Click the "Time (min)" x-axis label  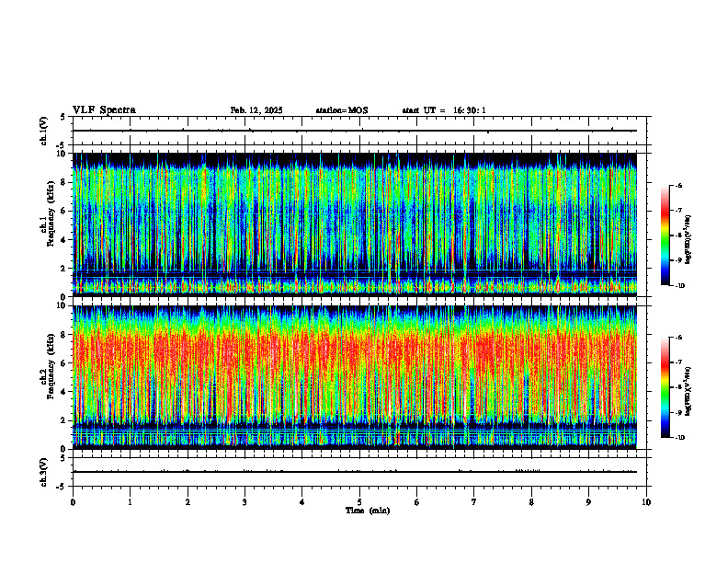pyautogui.click(x=368, y=511)
